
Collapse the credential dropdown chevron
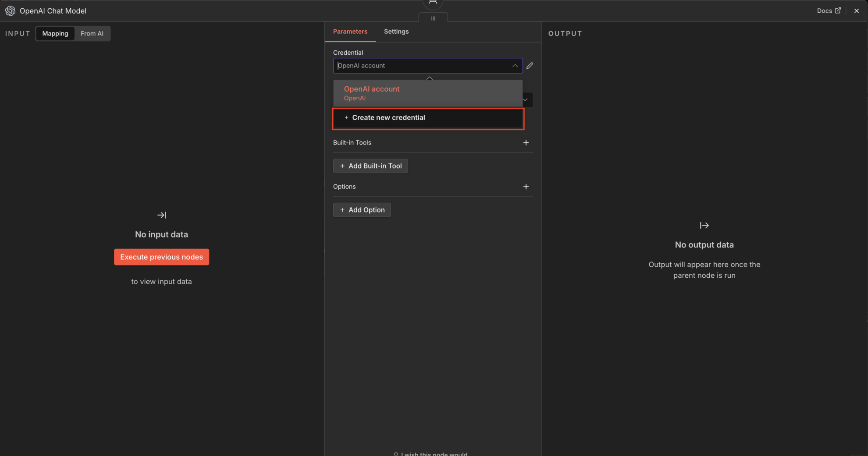(x=515, y=66)
